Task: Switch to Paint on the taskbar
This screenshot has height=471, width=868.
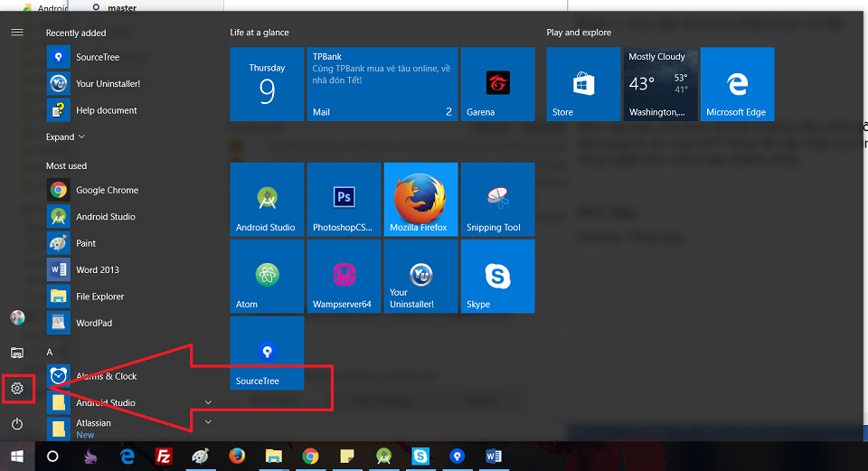Action: [x=200, y=456]
